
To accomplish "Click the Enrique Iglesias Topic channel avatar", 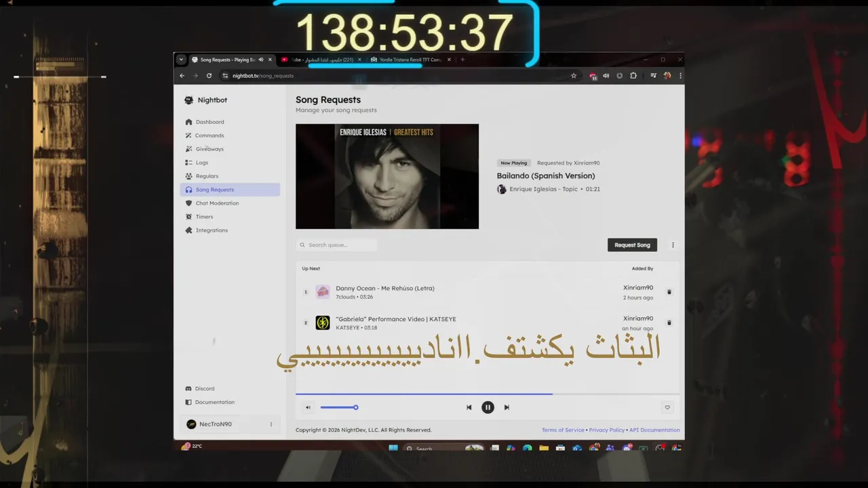I will point(502,189).
